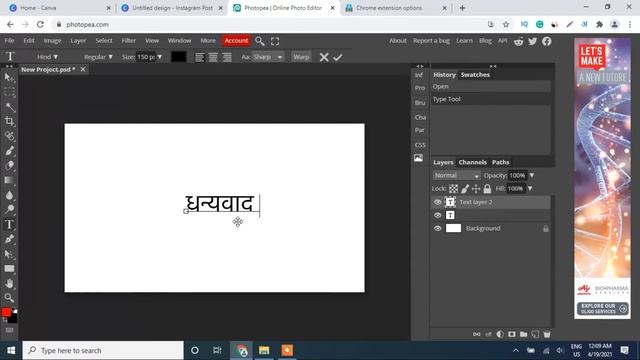Open the File menu
Image resolution: width=640 pixels, height=360 pixels.
(x=9, y=41)
